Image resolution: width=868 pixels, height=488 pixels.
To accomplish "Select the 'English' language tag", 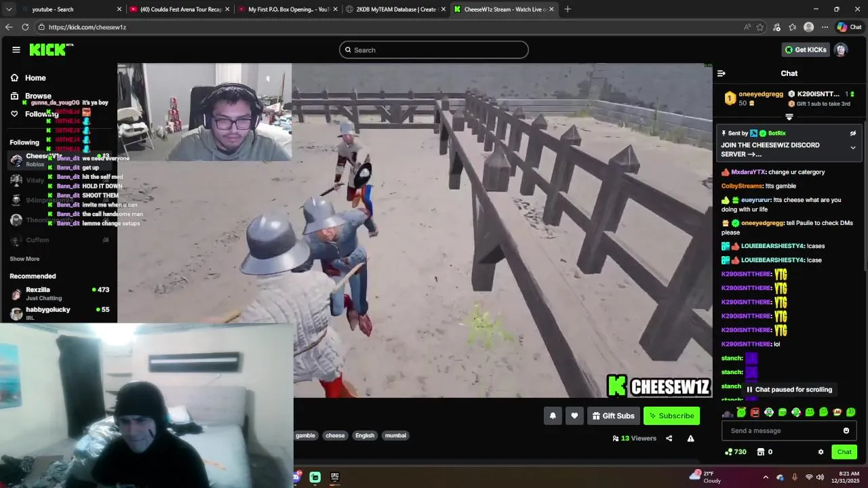I will tap(365, 435).
